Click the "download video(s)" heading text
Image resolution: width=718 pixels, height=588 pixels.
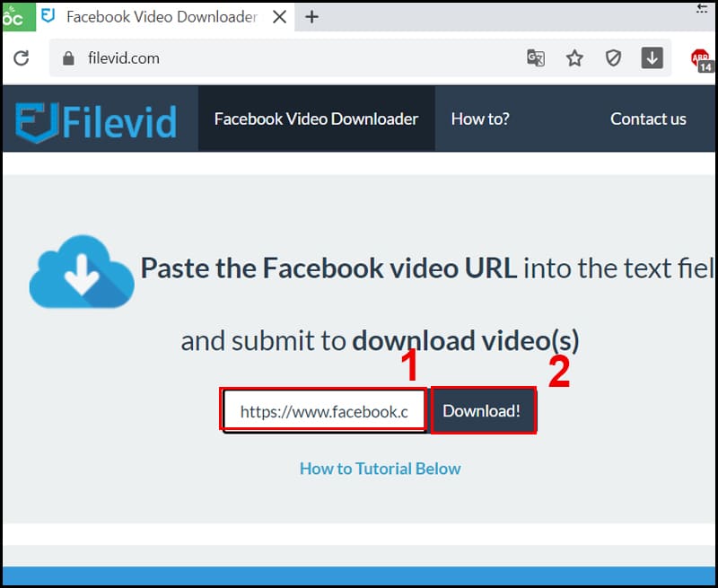(466, 341)
